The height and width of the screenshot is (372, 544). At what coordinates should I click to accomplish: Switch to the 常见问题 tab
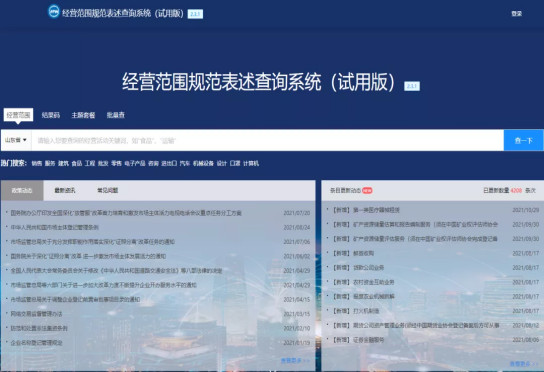[x=108, y=191]
